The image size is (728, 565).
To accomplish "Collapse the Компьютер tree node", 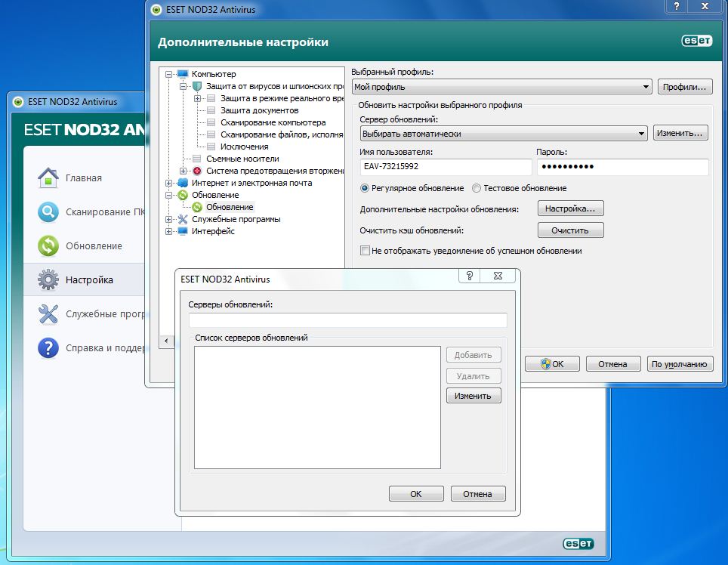I will pos(168,74).
